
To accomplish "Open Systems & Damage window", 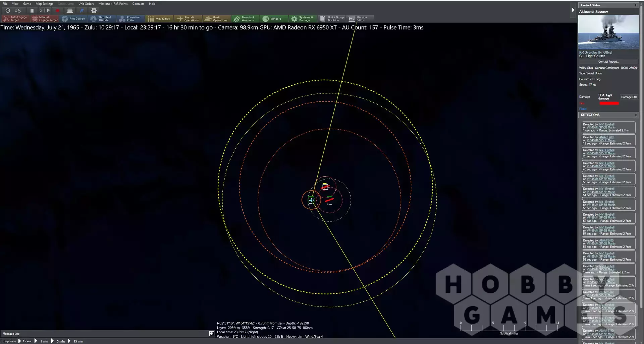I will pyautogui.click(x=303, y=19).
